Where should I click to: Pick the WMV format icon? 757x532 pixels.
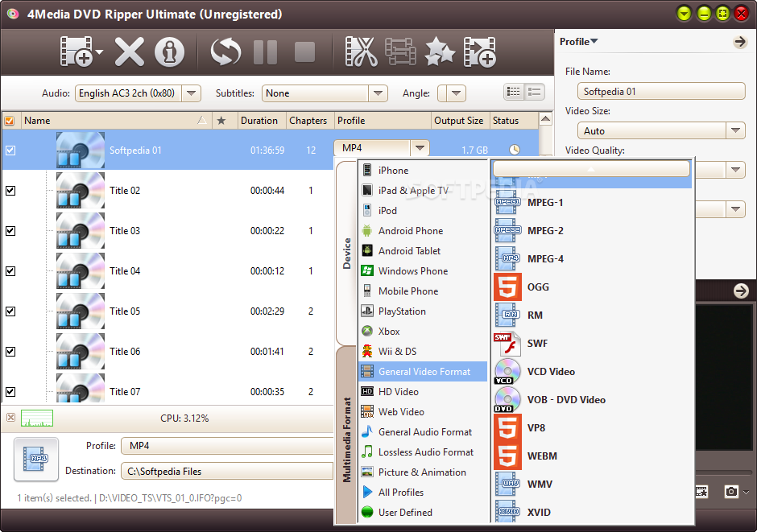[x=507, y=484]
